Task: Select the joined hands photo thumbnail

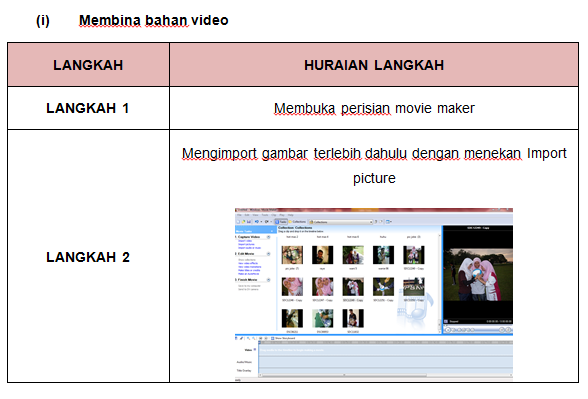Action: coord(383,286)
